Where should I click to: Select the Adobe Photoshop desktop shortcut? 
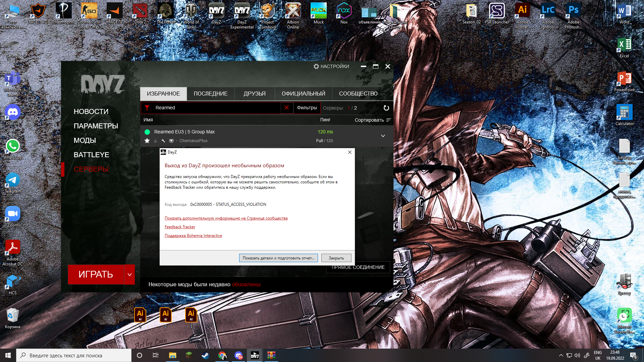[573, 16]
